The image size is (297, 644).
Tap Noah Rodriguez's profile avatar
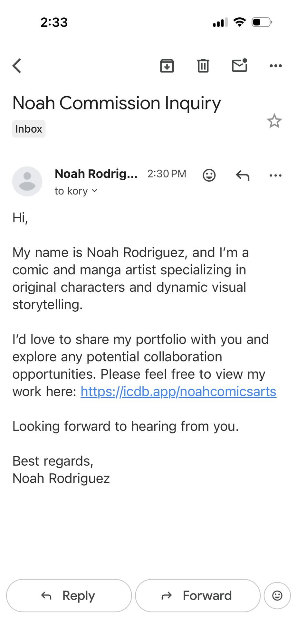[x=27, y=181]
